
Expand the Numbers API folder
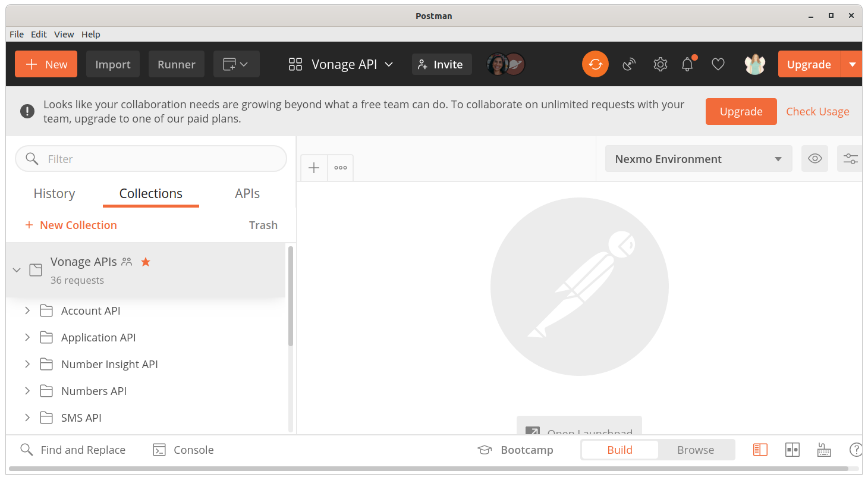pyautogui.click(x=27, y=391)
